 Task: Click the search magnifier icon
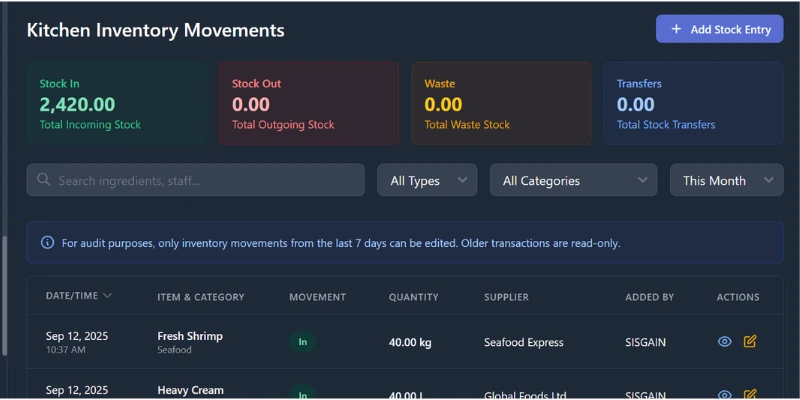[x=44, y=180]
